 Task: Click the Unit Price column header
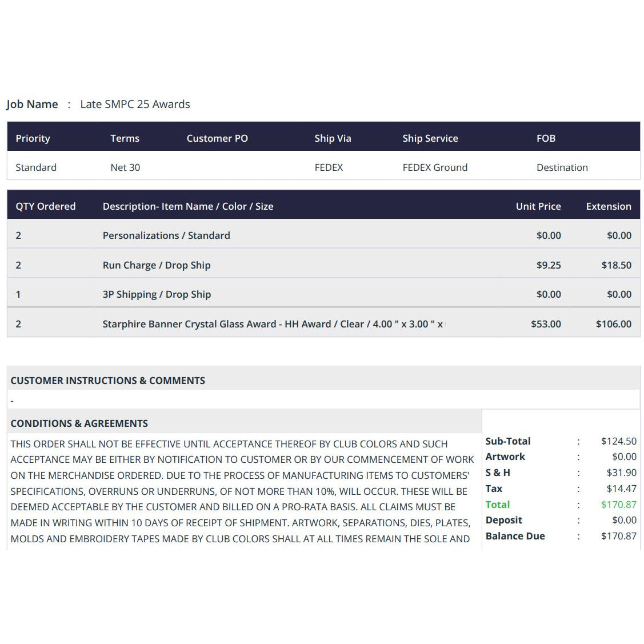(538, 206)
